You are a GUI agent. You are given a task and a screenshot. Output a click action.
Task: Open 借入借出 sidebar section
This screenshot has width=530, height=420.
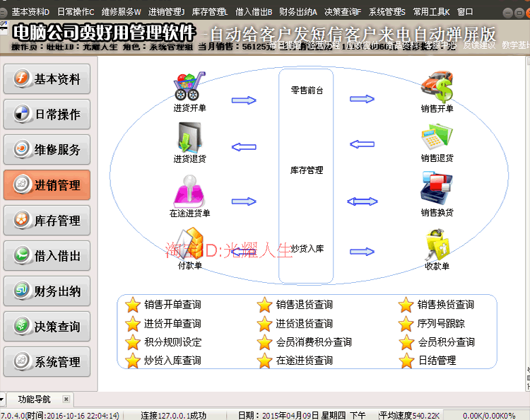[47, 256]
